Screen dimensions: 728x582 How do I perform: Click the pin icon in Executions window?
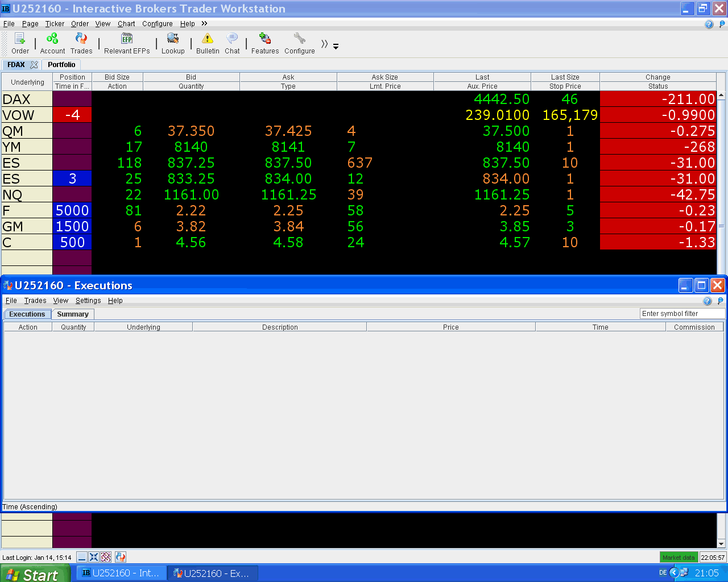tap(721, 301)
